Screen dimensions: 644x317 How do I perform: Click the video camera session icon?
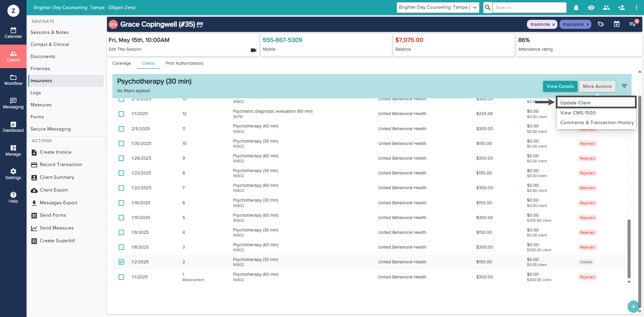[x=254, y=50]
